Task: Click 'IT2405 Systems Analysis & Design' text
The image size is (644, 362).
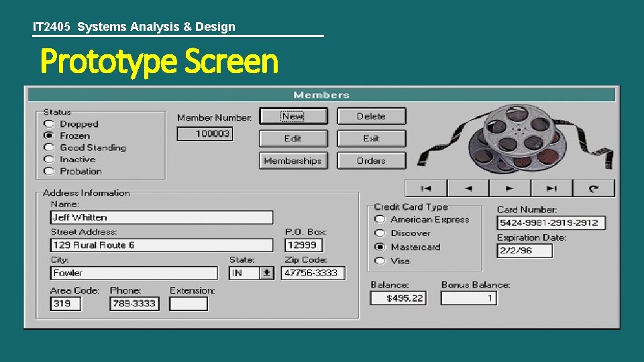Action: pyautogui.click(x=134, y=27)
